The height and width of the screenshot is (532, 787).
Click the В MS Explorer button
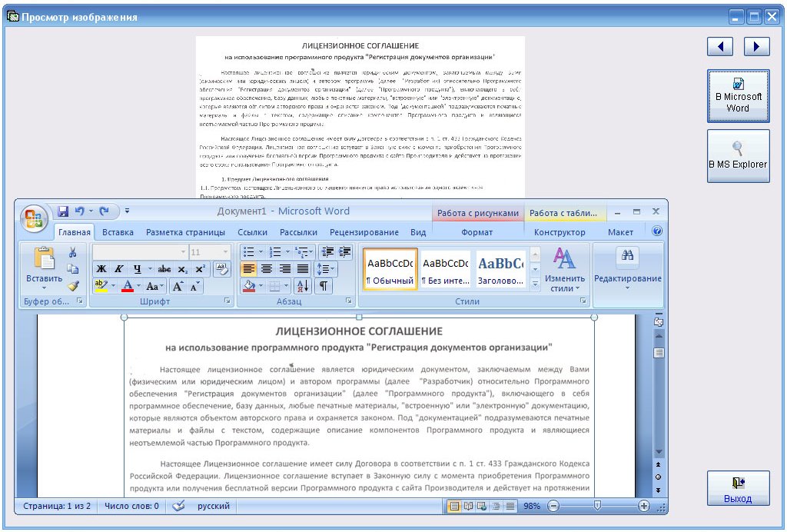pos(739,156)
